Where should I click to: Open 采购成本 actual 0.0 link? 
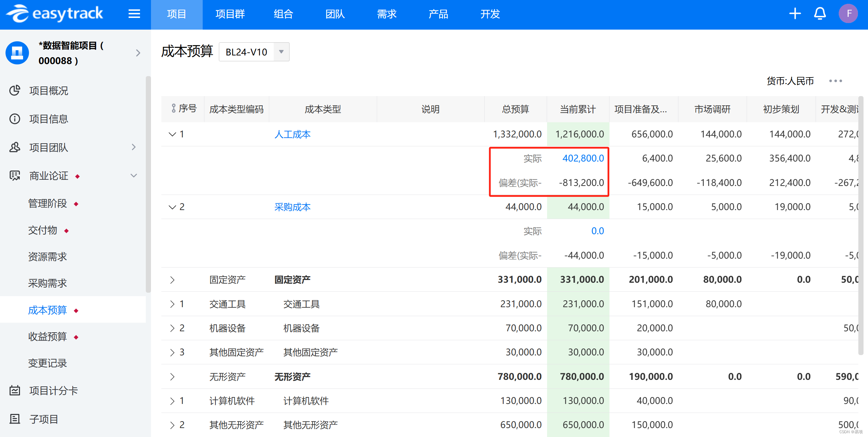[598, 231]
